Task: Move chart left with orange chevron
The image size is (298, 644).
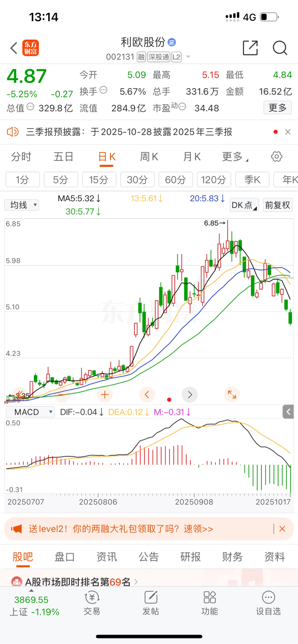Action: (x=147, y=395)
